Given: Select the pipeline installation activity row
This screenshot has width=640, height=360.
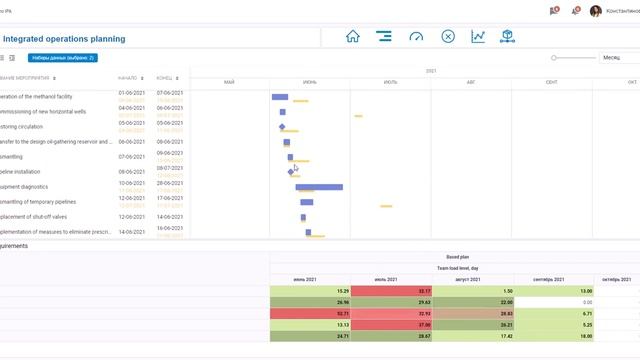Looking at the screenshot, I should click(94, 172).
